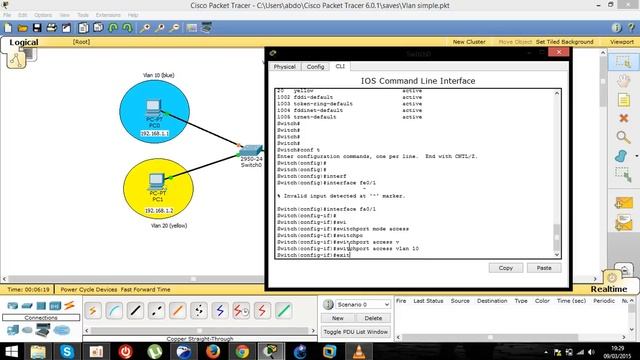Save the topology using the floppy icon

(37, 28)
